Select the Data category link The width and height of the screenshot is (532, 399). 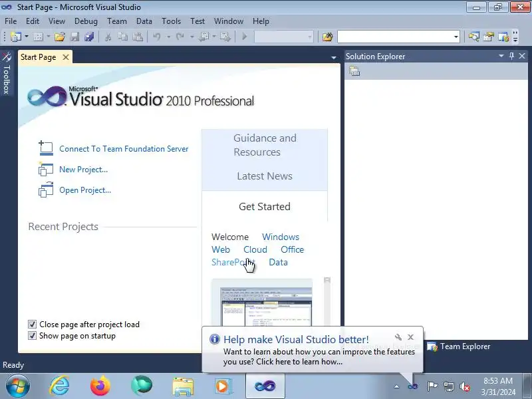click(278, 262)
